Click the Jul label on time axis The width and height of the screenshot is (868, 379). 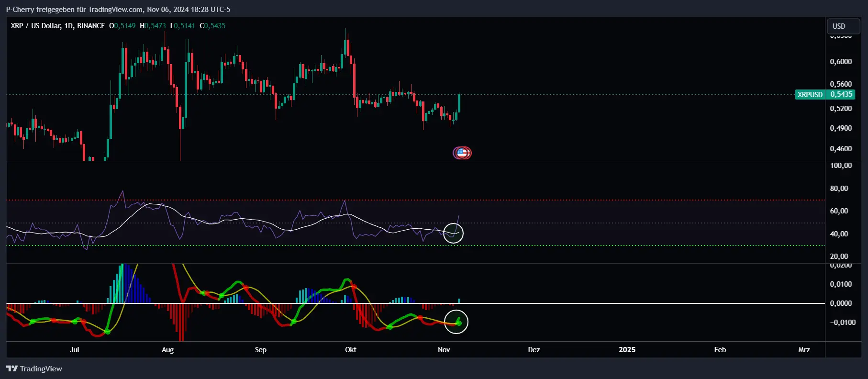point(75,350)
